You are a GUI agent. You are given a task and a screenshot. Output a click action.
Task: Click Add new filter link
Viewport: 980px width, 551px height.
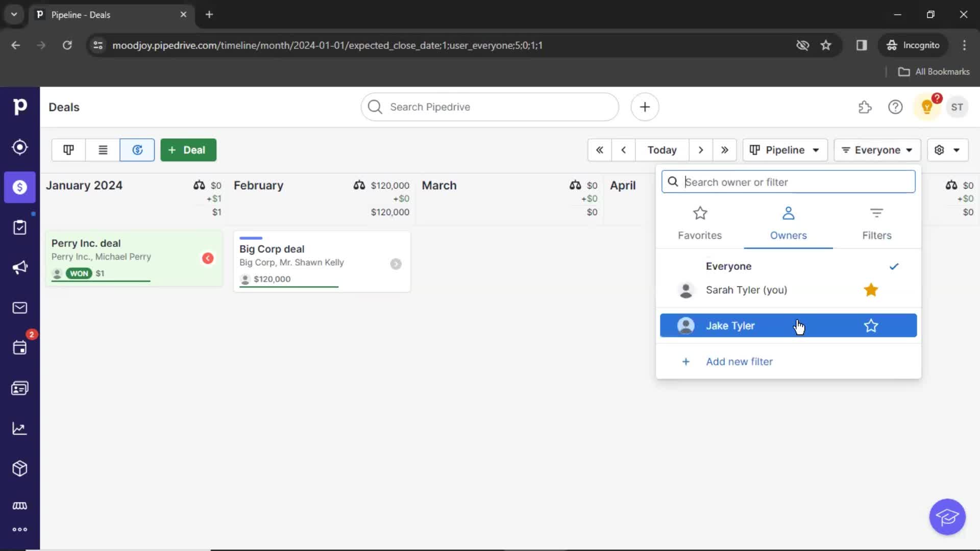pos(739,361)
